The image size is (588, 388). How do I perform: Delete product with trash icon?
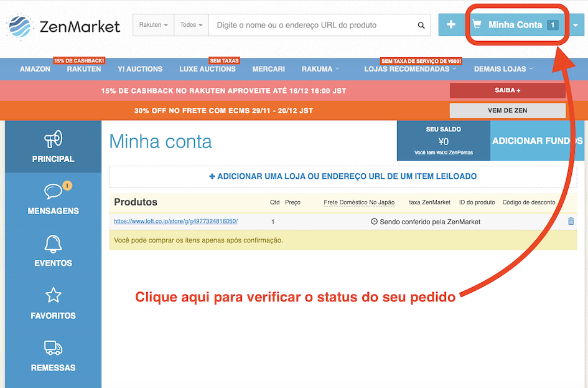(x=571, y=221)
